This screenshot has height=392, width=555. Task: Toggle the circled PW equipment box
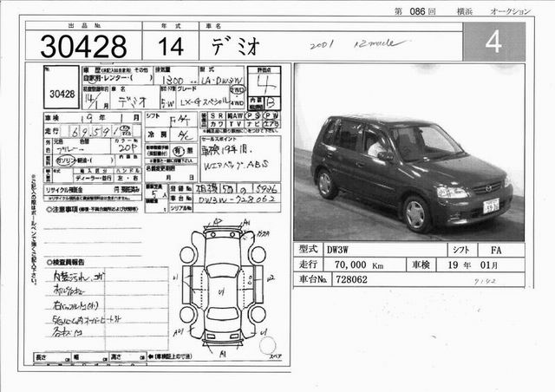[271, 116]
